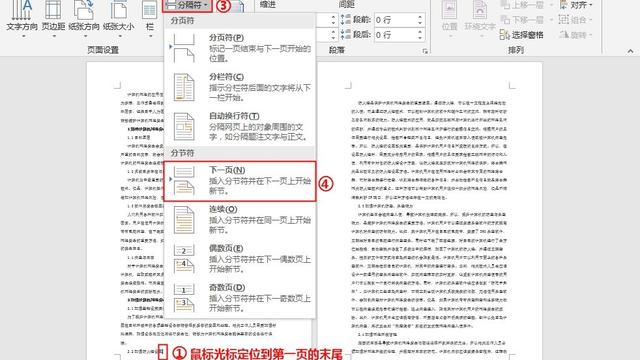Choose 奇数页(D) odd page section break
Image resolution: width=640 pixels, height=360 pixels.
coord(240,298)
